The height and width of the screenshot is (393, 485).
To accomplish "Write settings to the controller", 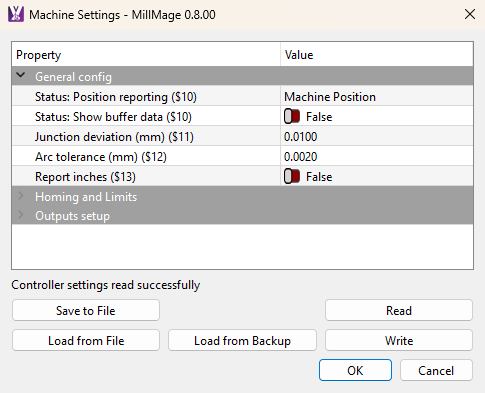I will tap(399, 340).
